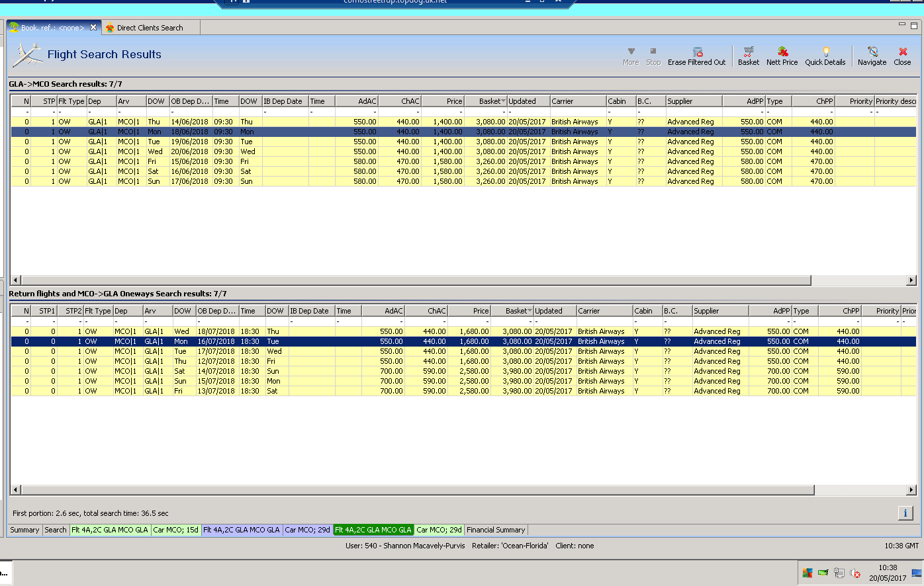The image size is (924, 586).
Task: Select the Car MCO; 15d tab
Action: (175, 530)
